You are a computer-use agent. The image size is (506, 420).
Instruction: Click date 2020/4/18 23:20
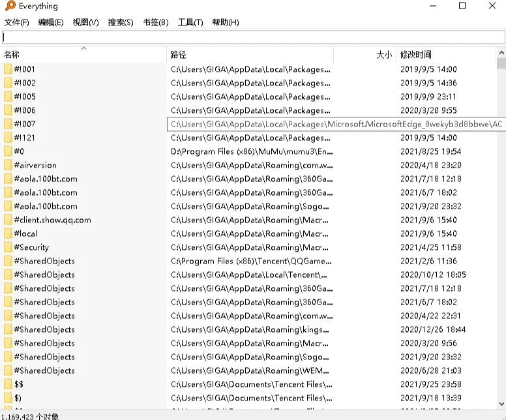431,165
